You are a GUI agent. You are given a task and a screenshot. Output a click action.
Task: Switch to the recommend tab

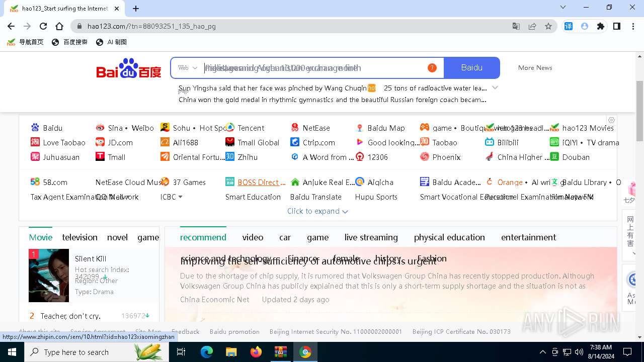click(x=203, y=237)
